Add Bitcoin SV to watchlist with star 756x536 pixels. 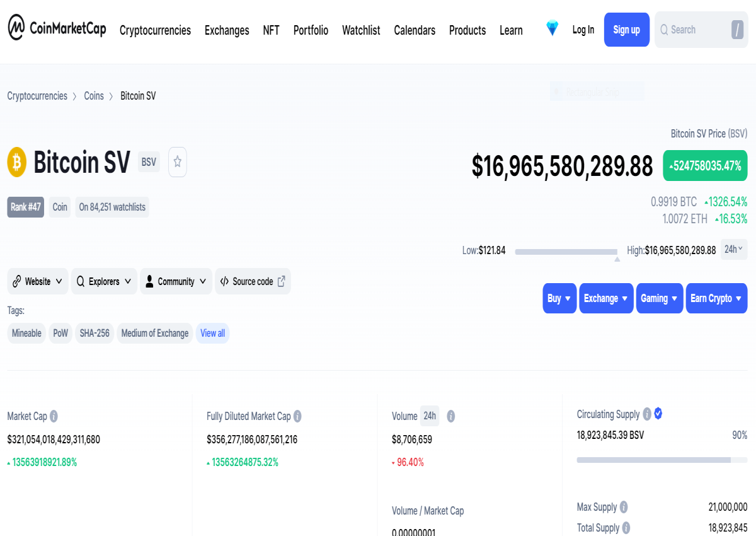(178, 162)
